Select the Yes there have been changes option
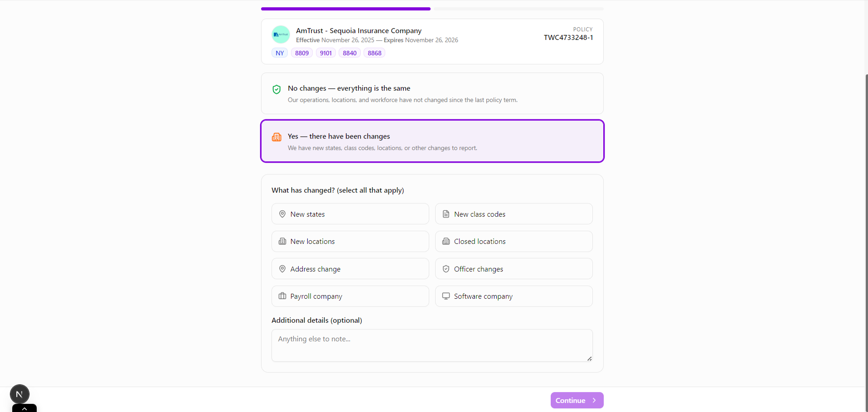868x412 pixels. coord(432,141)
